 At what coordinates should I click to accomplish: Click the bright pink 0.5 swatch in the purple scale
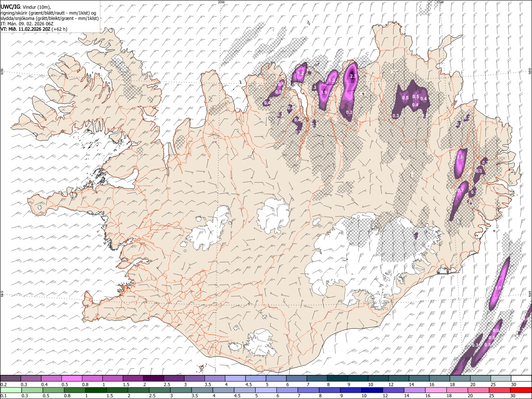71,378
